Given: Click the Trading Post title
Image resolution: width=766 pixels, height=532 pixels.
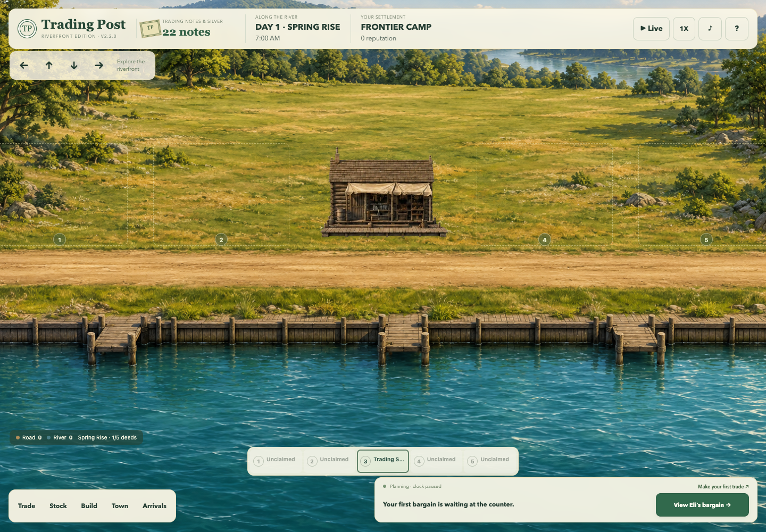Looking at the screenshot, I should point(84,24).
